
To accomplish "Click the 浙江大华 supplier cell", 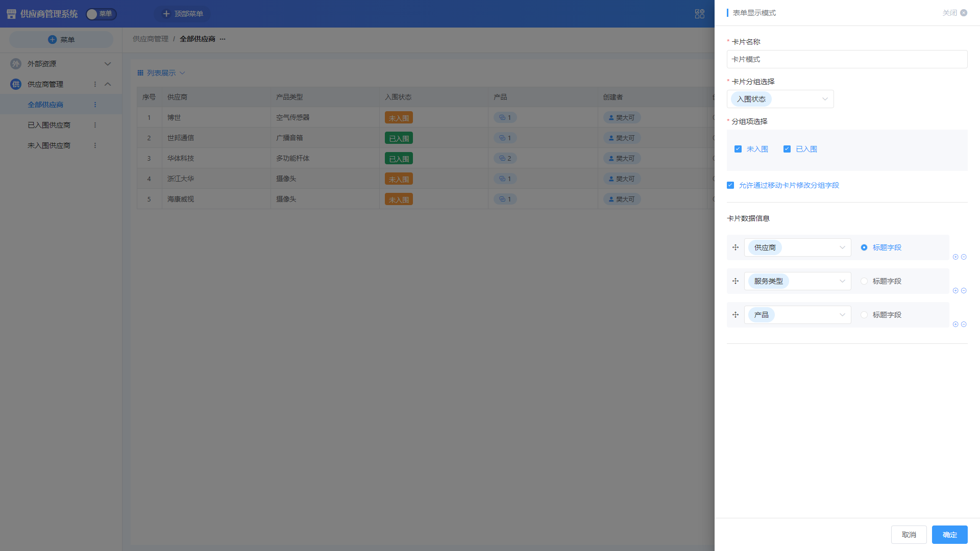I will [x=216, y=179].
